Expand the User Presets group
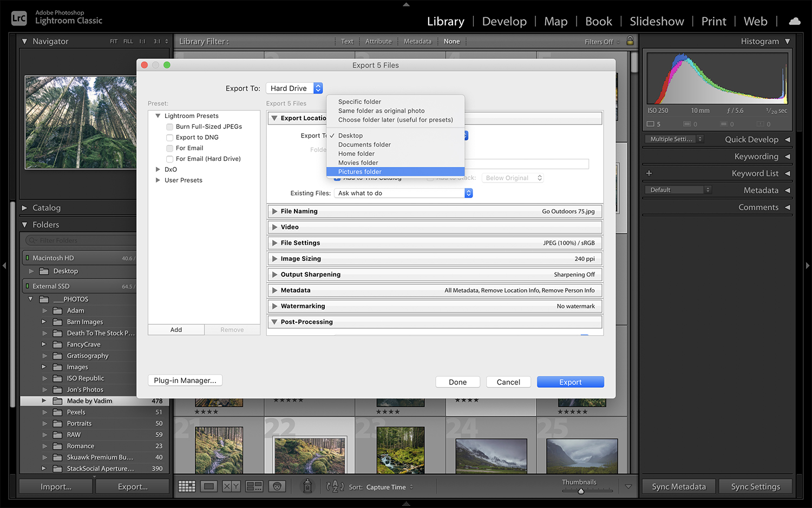The image size is (812, 508). [158, 180]
